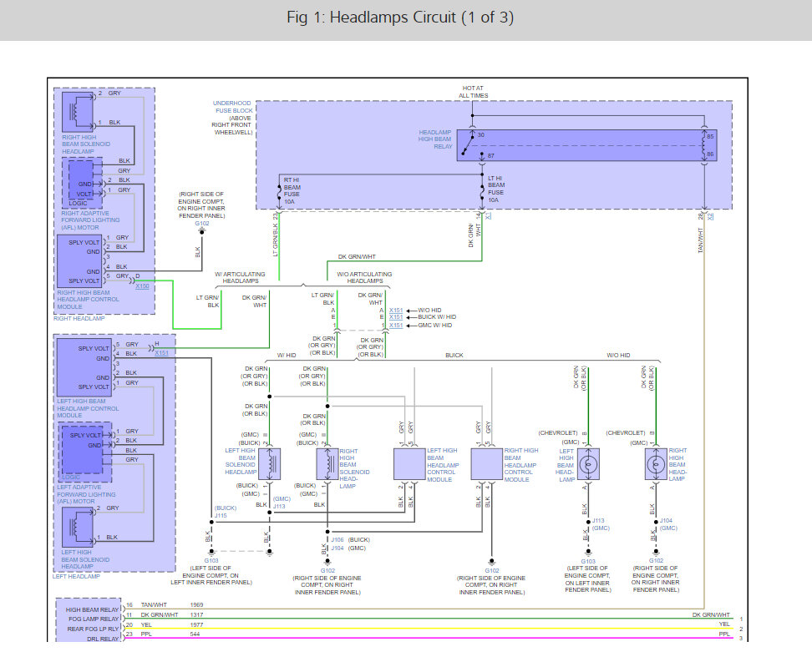Open the X2 connector link by TAN/WHT wire

click(x=710, y=216)
